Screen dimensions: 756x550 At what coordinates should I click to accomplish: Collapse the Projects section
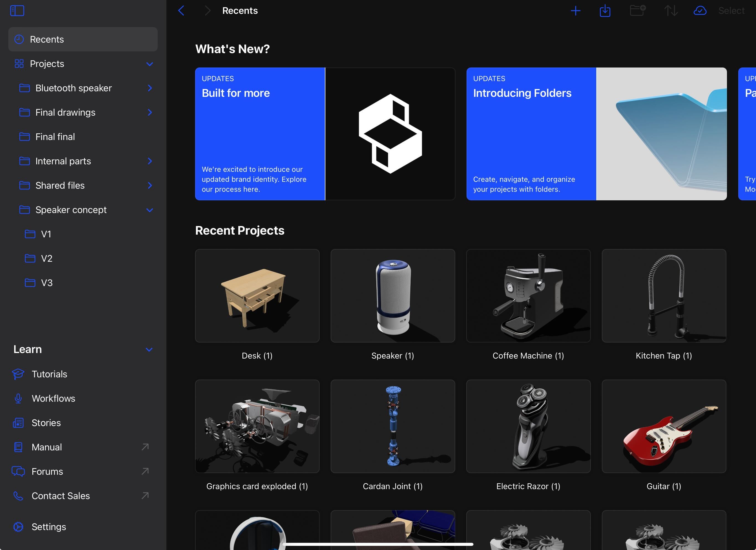click(x=150, y=64)
